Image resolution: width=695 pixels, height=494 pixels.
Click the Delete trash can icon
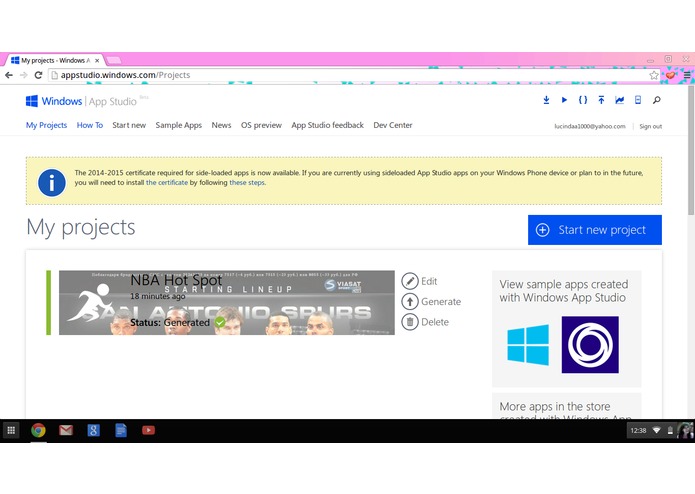tap(410, 322)
